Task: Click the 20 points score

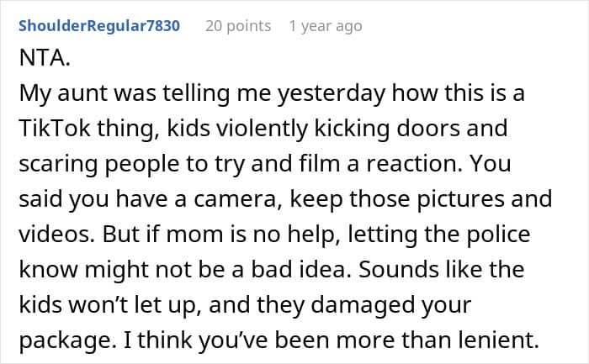Action: click(x=238, y=26)
